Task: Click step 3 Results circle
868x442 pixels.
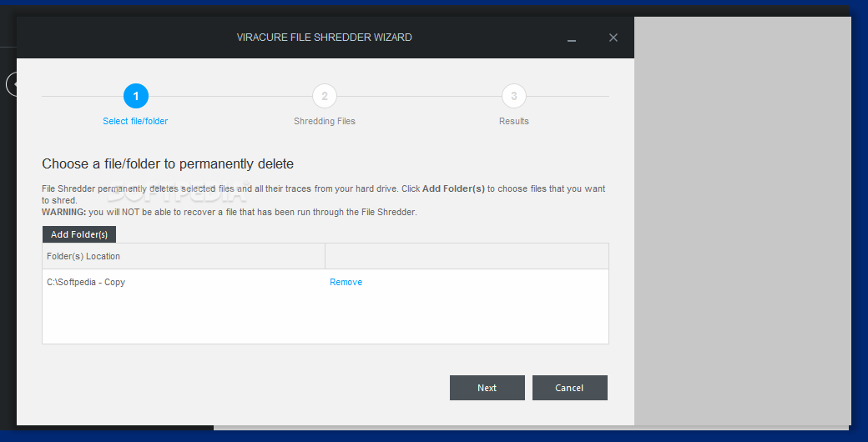Action: [514, 96]
